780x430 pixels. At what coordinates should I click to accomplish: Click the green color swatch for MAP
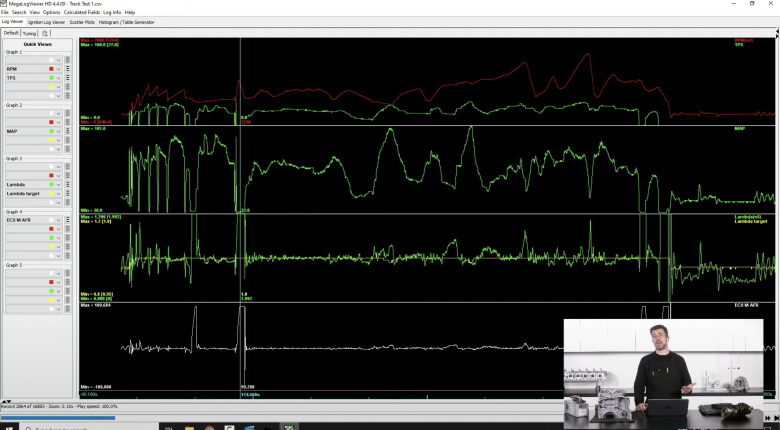click(51, 131)
